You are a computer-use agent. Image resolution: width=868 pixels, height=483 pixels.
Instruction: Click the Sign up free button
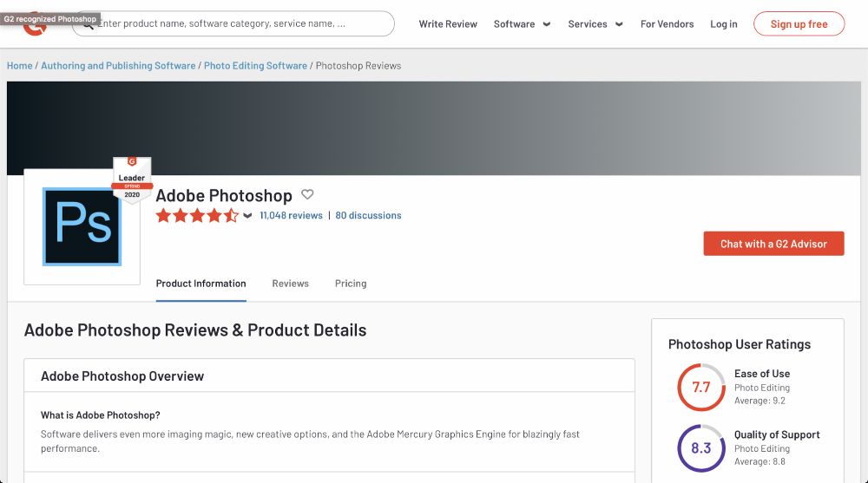coord(799,23)
